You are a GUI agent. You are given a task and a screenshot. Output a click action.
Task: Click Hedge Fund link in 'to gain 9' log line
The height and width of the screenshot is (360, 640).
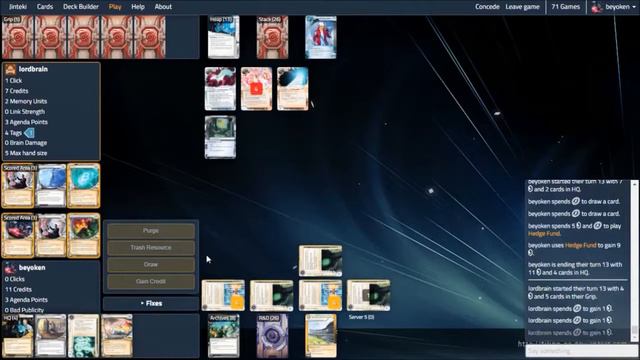[x=580, y=245]
